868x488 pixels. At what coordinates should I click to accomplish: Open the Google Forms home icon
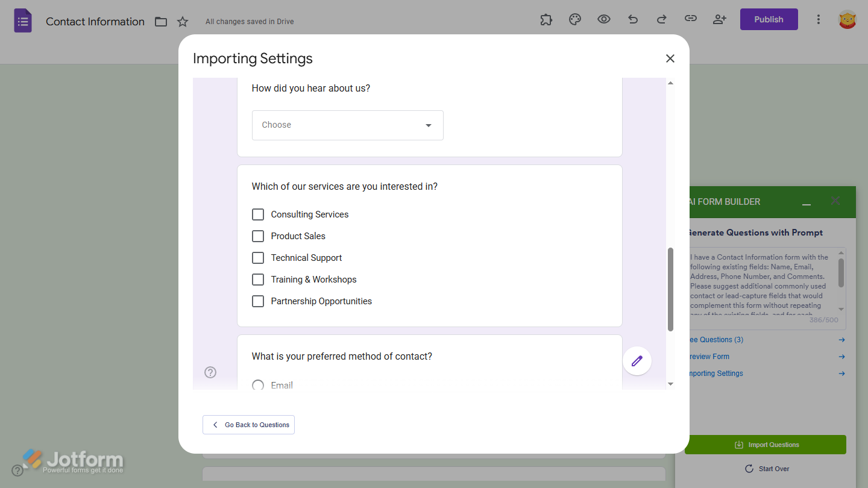click(22, 20)
